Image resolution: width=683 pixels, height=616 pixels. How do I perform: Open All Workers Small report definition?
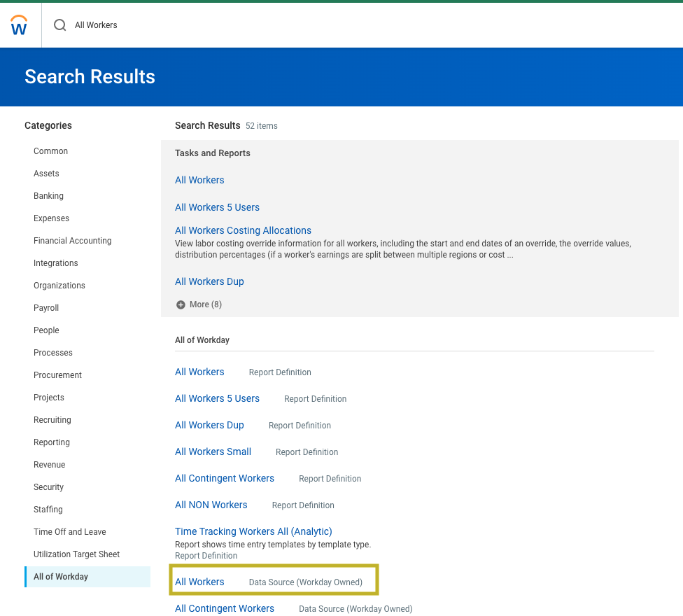tap(213, 451)
